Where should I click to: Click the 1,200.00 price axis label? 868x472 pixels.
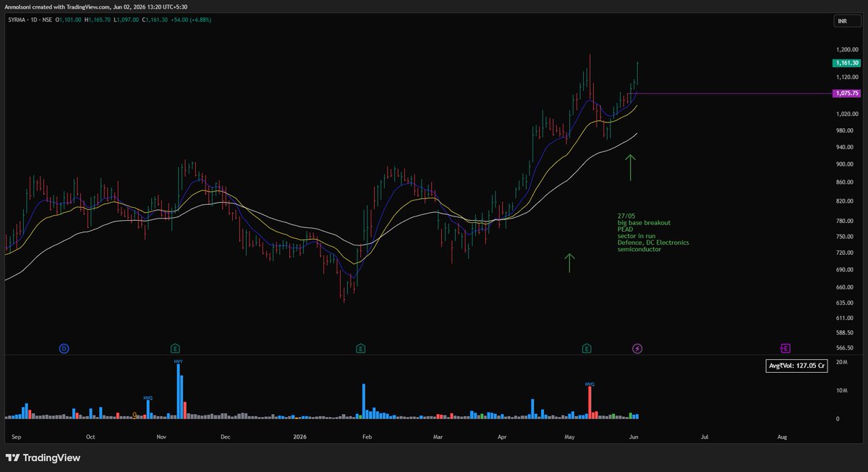pyautogui.click(x=846, y=49)
